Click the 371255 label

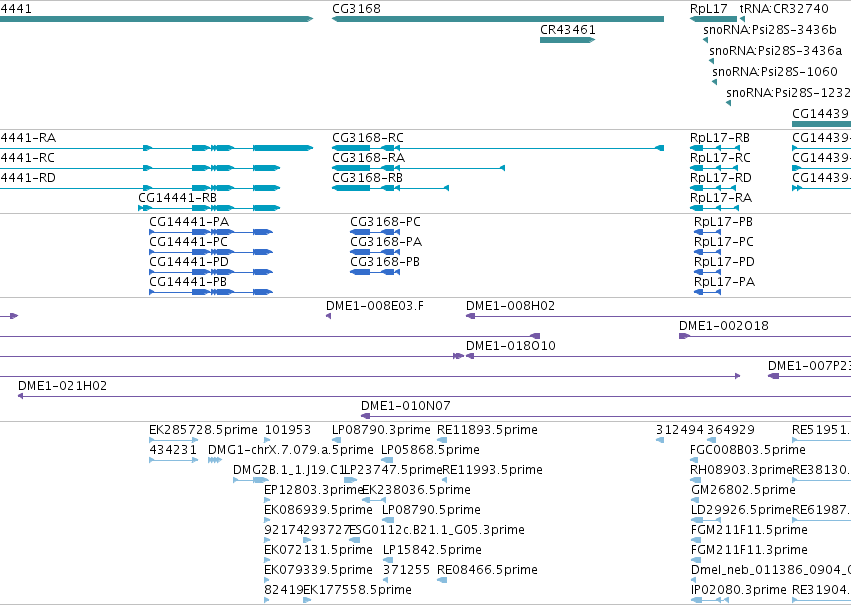[x=407, y=570]
